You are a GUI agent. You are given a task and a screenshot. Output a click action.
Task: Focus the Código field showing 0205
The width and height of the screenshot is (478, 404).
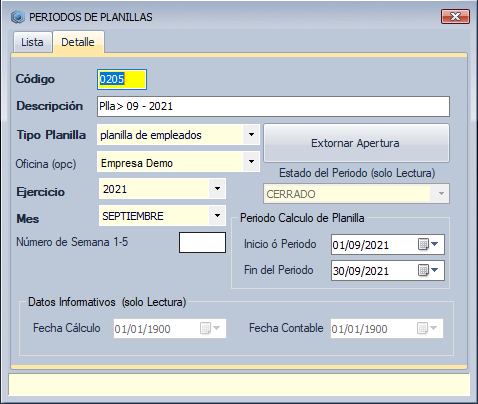point(122,79)
